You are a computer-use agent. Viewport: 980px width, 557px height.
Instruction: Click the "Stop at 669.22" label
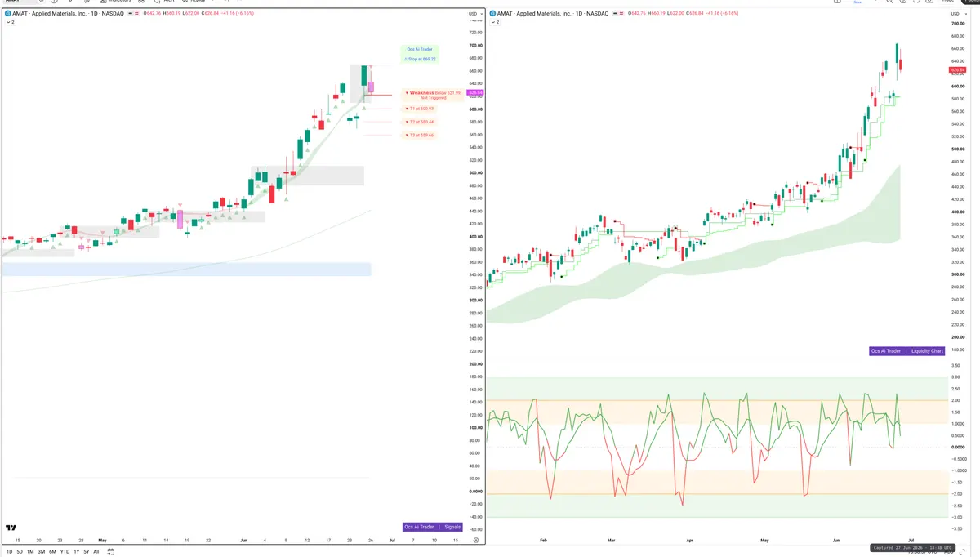[x=421, y=59]
